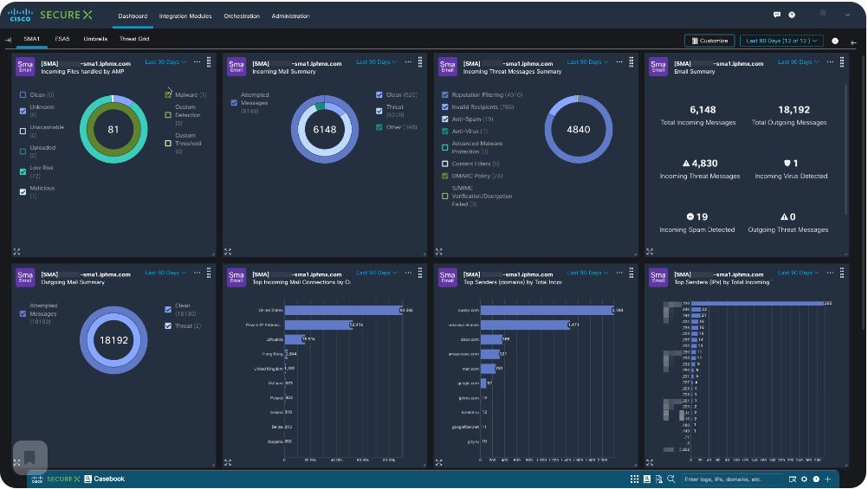Maximize the Incoming Files handled by AMP tile

tap(16, 252)
